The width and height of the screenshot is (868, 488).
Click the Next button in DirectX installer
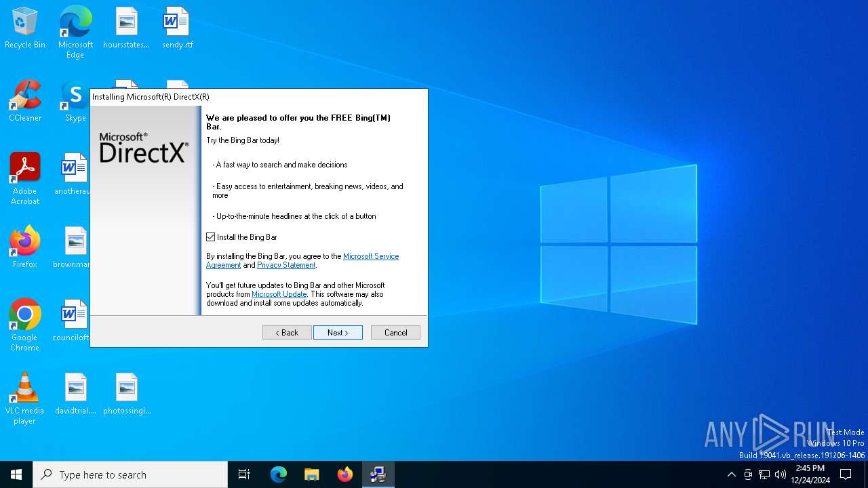[338, 333]
